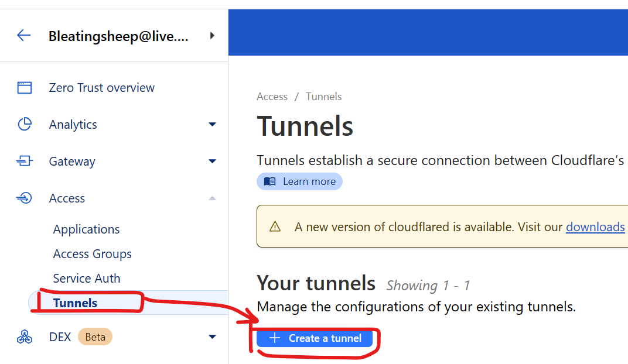The width and height of the screenshot is (628, 364).
Task: Open the account switcher dropdown
Action: (x=213, y=35)
